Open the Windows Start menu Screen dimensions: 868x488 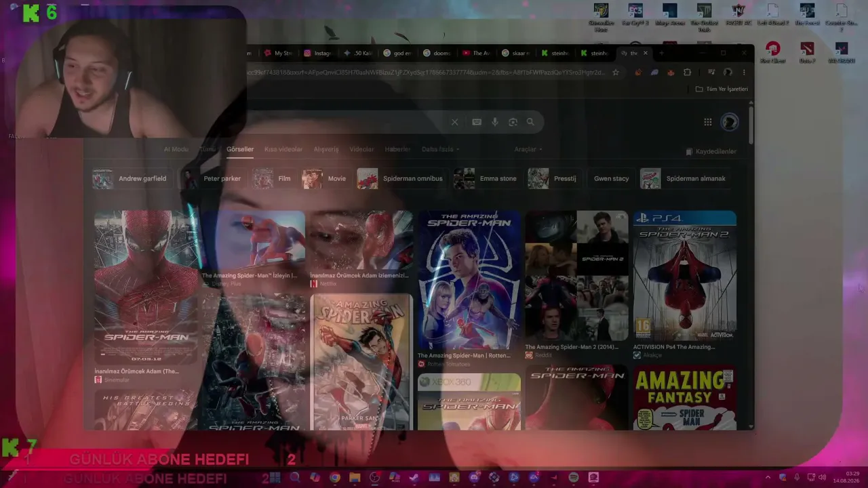275,478
